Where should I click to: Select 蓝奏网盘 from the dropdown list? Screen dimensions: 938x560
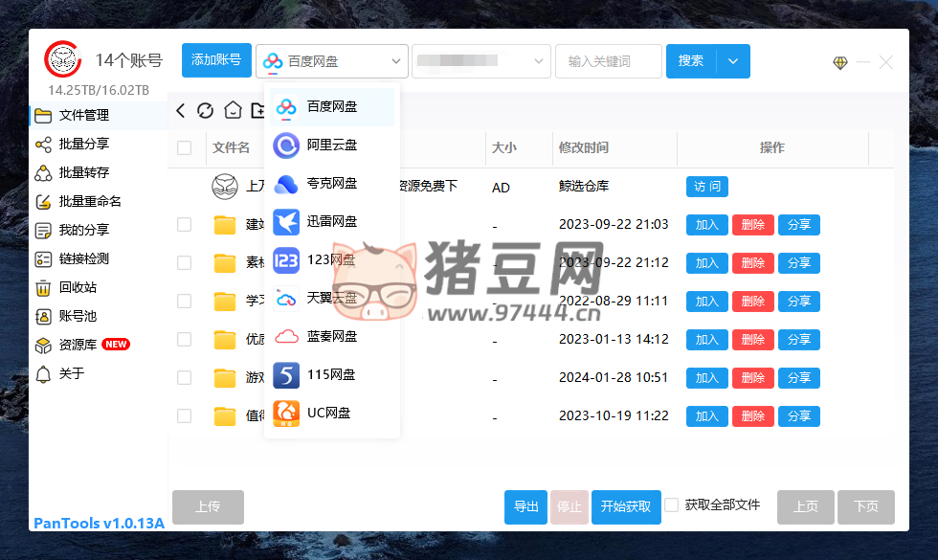(x=332, y=337)
